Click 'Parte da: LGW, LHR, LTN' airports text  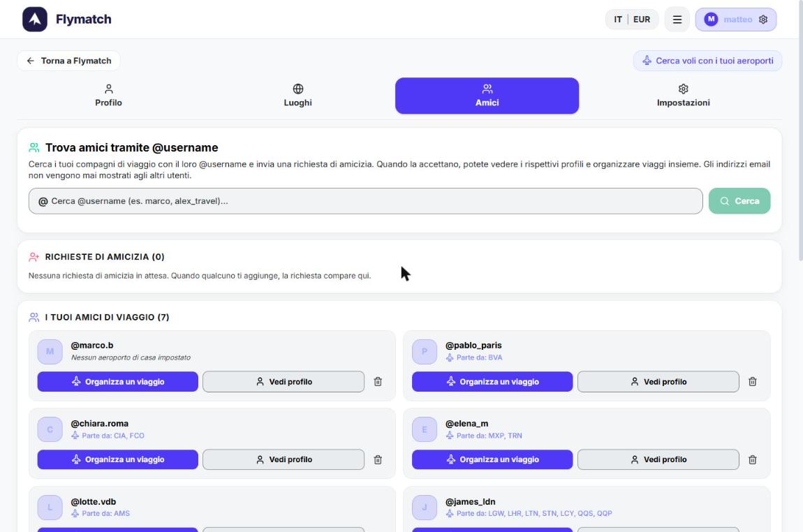click(534, 514)
